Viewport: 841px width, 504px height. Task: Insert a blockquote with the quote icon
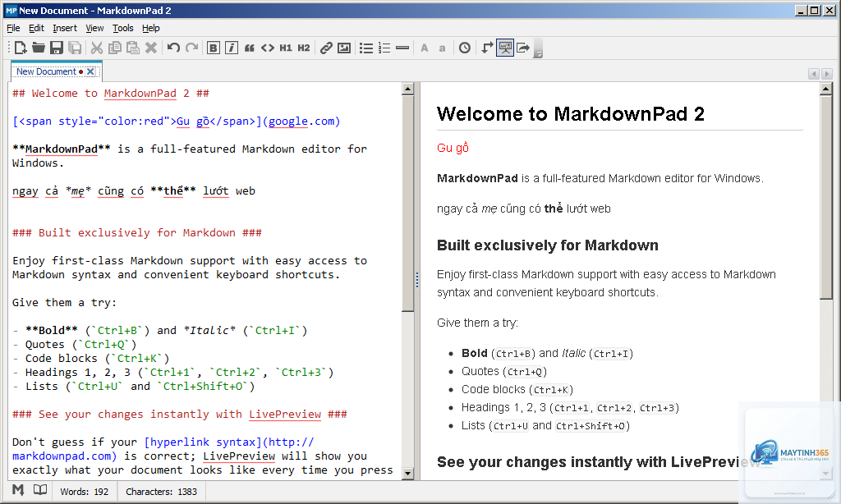click(250, 48)
